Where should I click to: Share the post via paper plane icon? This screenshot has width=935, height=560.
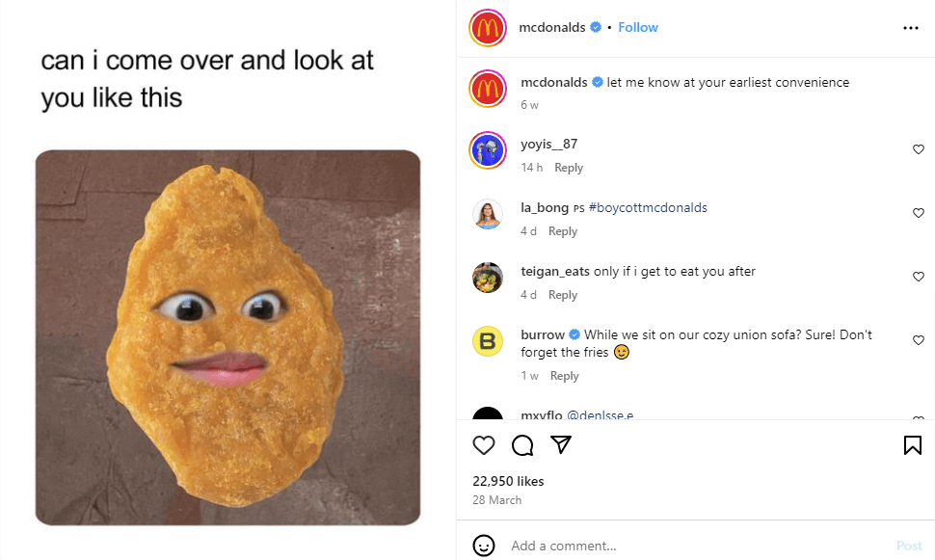[561, 444]
